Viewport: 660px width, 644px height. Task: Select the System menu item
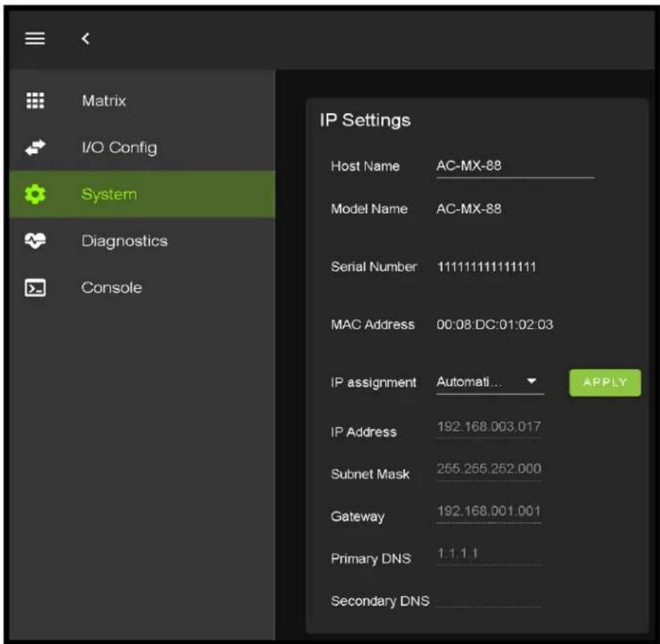[x=143, y=194]
